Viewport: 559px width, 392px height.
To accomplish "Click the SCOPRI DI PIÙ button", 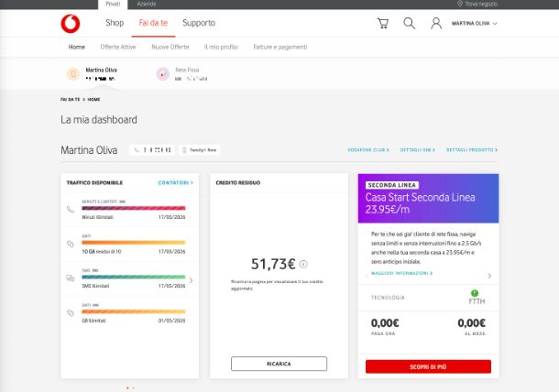I will [x=428, y=366].
